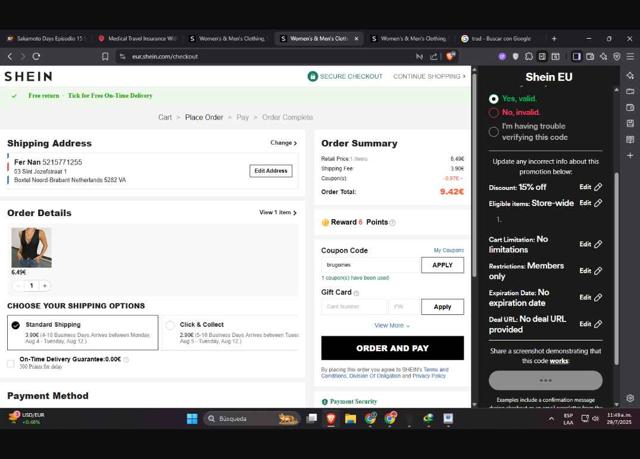Image resolution: width=640 pixels, height=459 pixels.
Task: Click the Windows taskbar search box
Action: click(251, 419)
